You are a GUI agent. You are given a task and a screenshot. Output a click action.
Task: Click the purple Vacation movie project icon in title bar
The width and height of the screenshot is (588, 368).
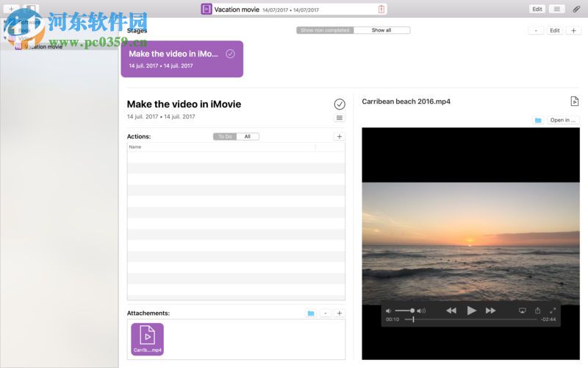click(x=207, y=9)
